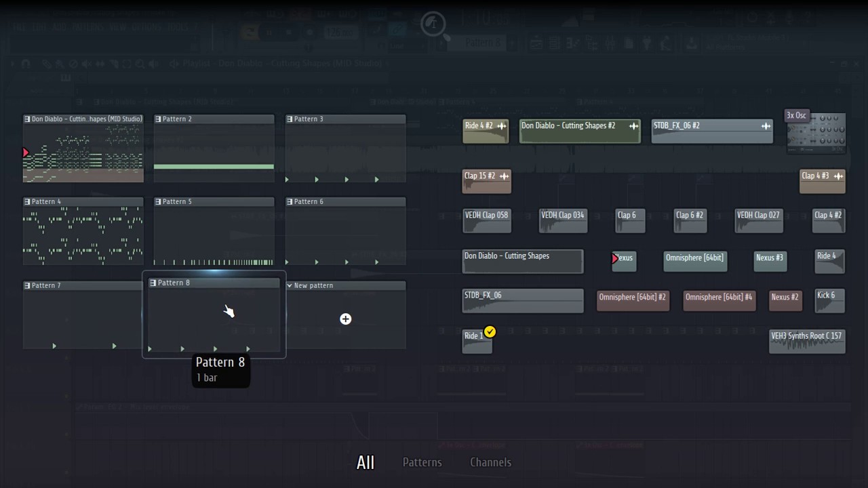Click the waveform icon on Ride 4 #2
868x488 pixels.
(502, 126)
